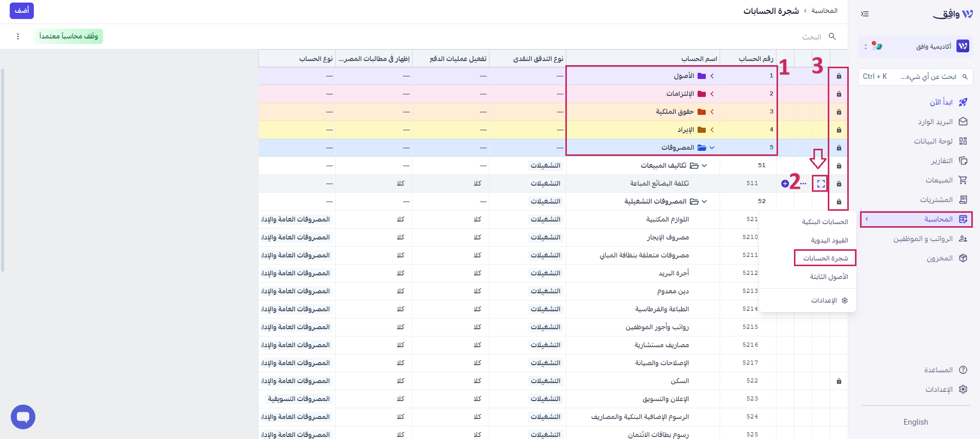Screen dimensions: 980x439
Task: Click the نوع الحساب column header
Action: click(297, 58)
